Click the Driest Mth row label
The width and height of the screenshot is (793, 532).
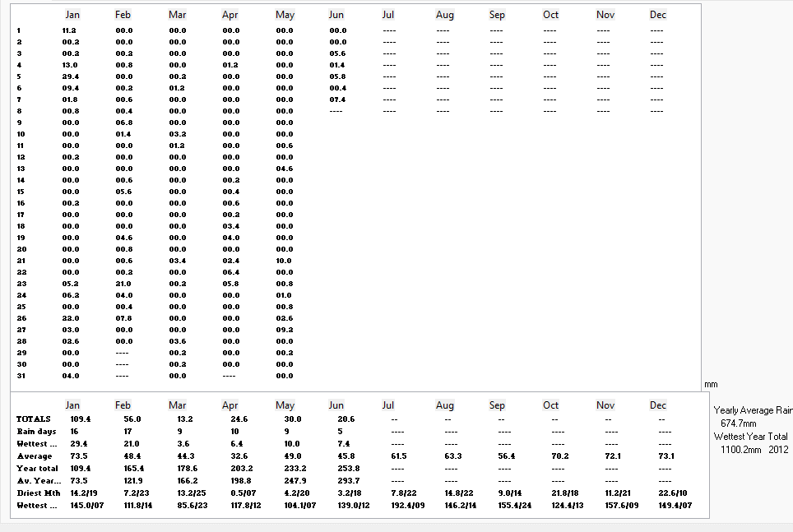39,493
